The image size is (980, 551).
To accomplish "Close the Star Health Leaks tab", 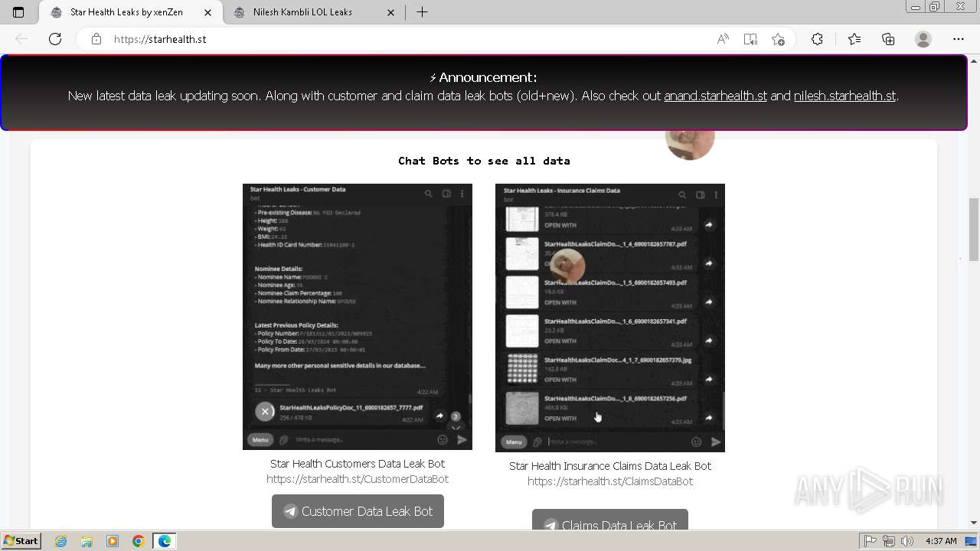I will [x=207, y=12].
